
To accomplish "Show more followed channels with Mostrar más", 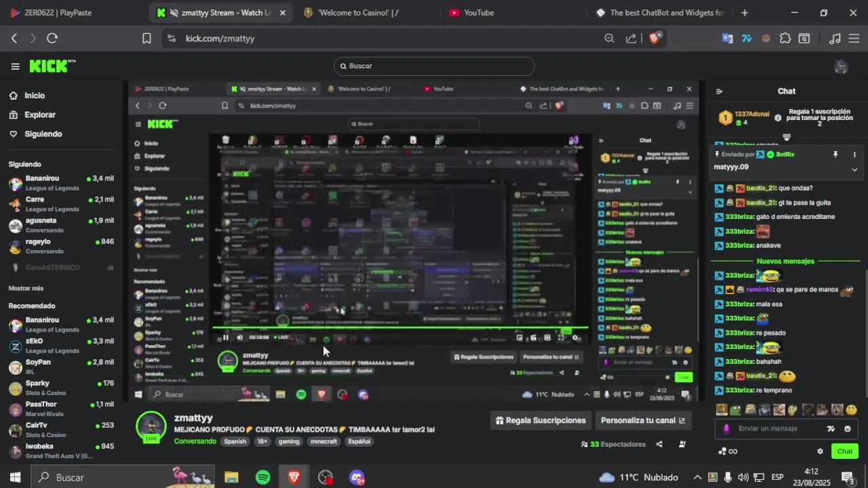I will tap(26, 288).
